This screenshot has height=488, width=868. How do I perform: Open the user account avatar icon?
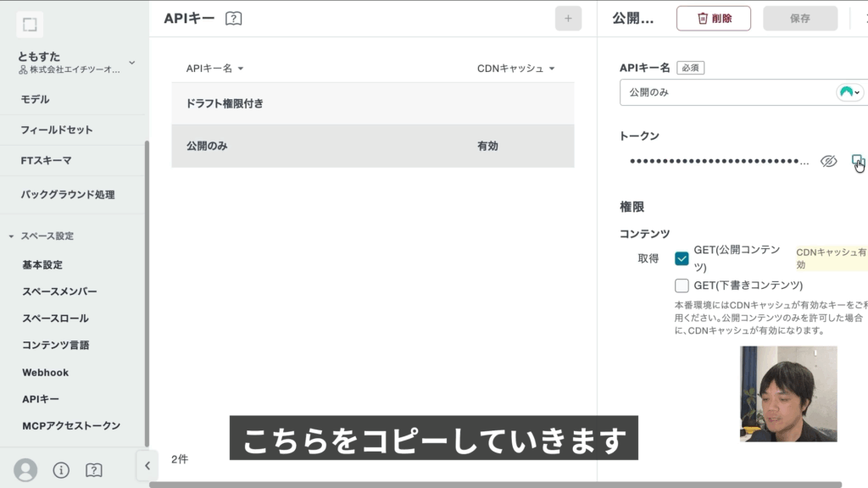(x=26, y=469)
